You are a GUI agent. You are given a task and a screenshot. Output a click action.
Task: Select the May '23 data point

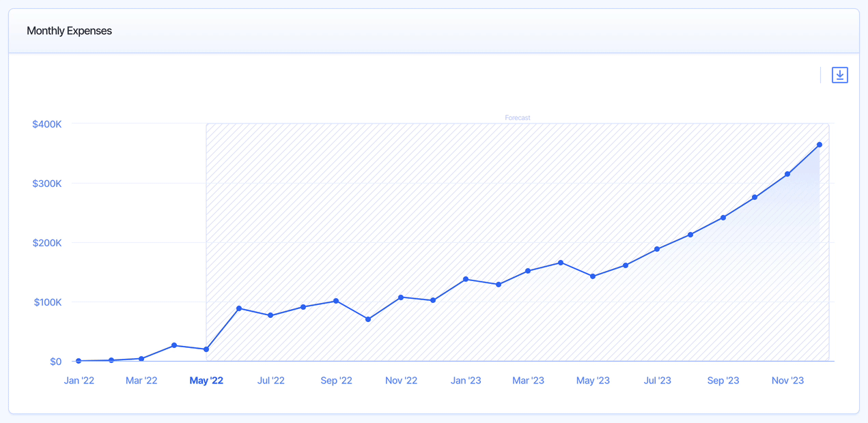593,276
